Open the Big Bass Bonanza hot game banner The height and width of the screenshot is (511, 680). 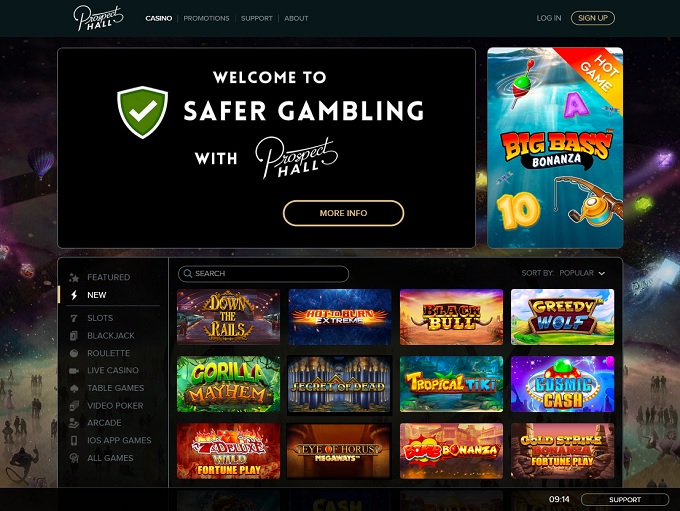(x=555, y=147)
